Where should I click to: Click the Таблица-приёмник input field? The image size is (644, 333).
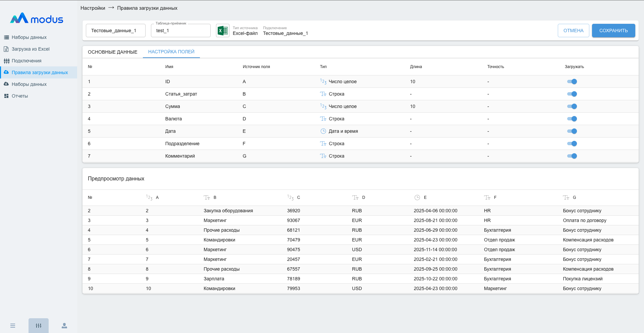180,31
